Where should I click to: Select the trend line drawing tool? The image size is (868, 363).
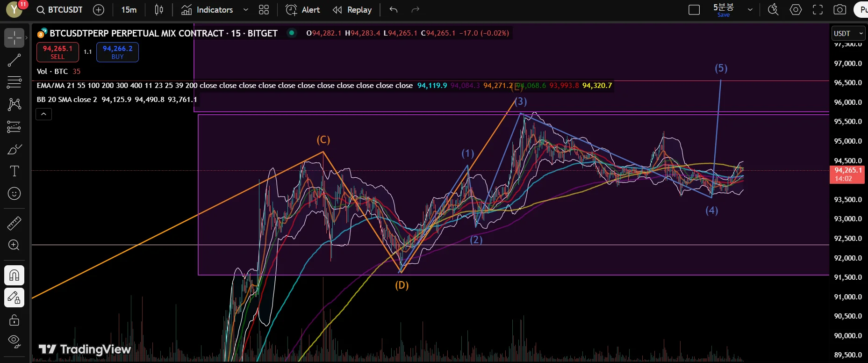click(14, 60)
